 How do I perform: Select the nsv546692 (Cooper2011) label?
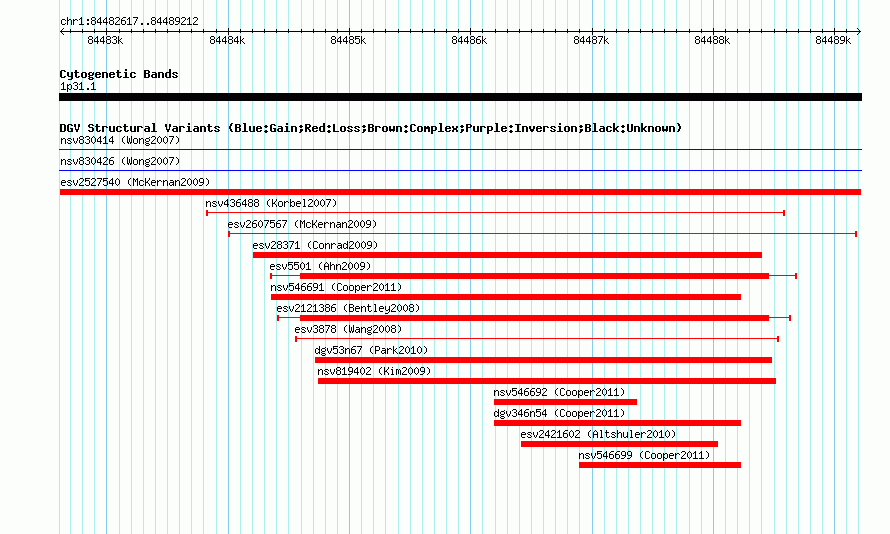click(559, 392)
